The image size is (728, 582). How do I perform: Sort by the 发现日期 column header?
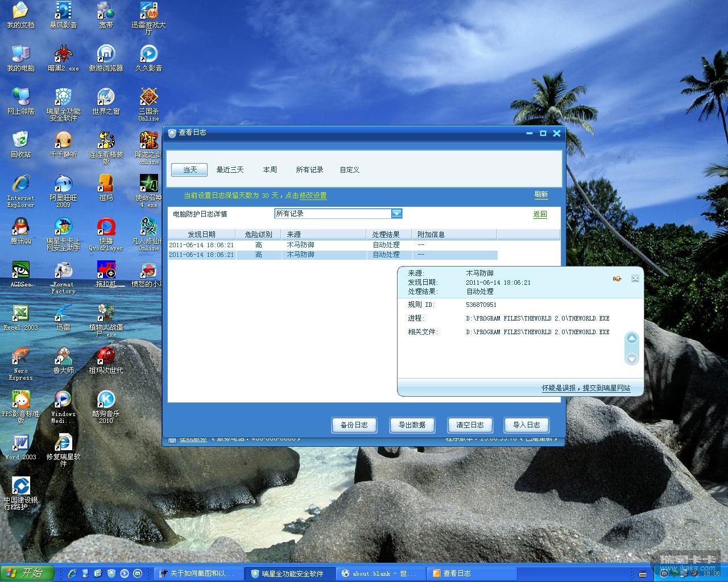201,235
